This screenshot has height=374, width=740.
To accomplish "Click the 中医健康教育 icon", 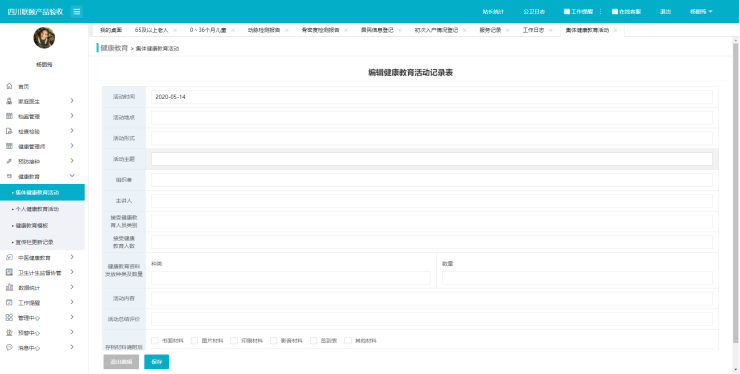I will pos(9,257).
